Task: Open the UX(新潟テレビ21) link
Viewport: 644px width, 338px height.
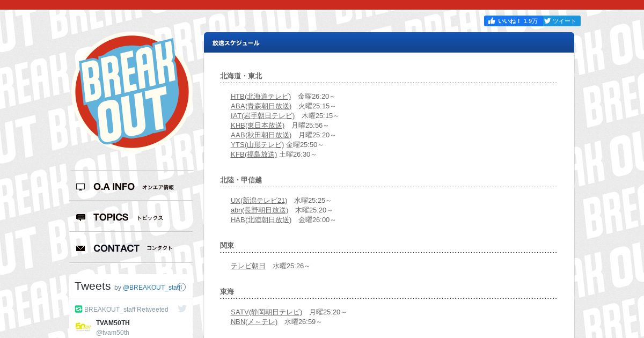Action: [x=259, y=201]
